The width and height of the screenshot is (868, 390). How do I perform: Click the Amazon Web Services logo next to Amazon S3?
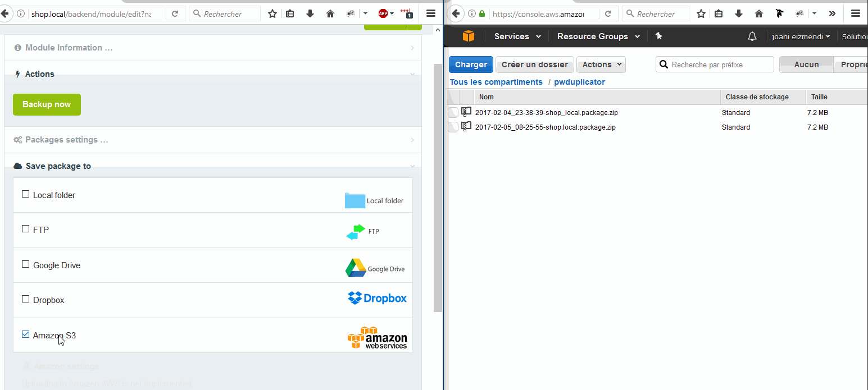click(376, 337)
